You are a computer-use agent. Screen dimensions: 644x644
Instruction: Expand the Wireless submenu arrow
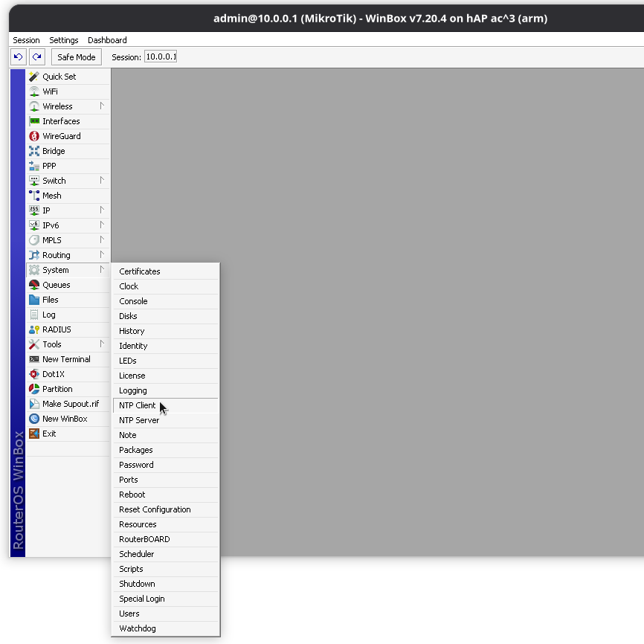pyautogui.click(x=102, y=106)
